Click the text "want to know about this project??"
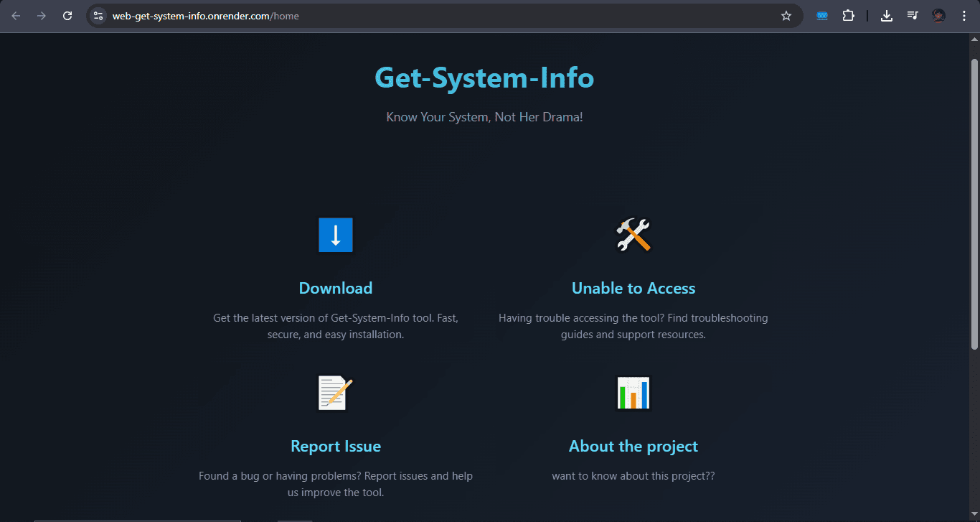 [633, 475]
